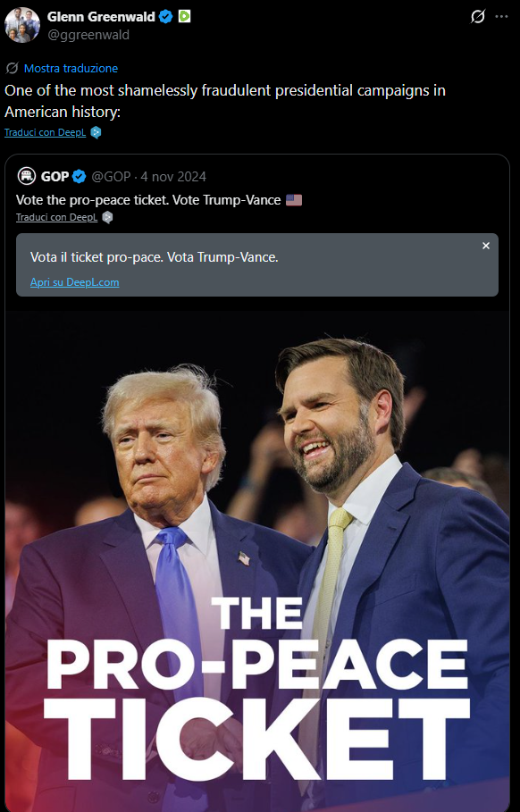Open the link "Apri su DeepL.com"
Screen dimensions: 520x812
click(74, 281)
